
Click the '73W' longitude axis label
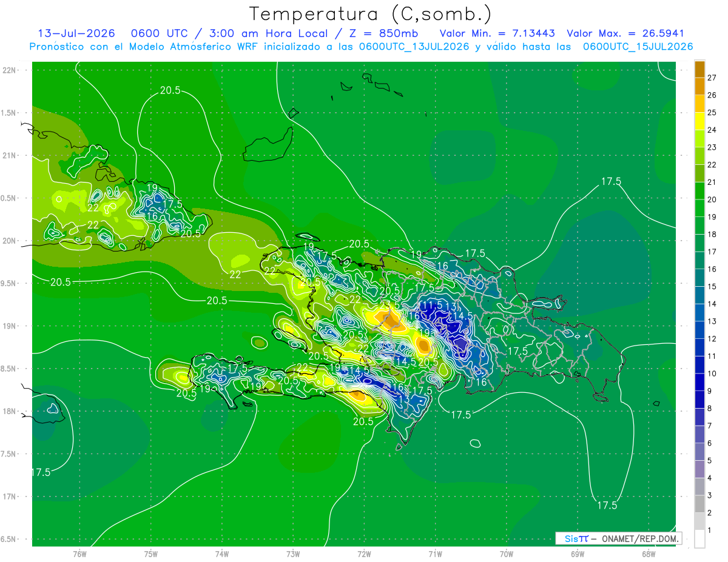(x=293, y=554)
